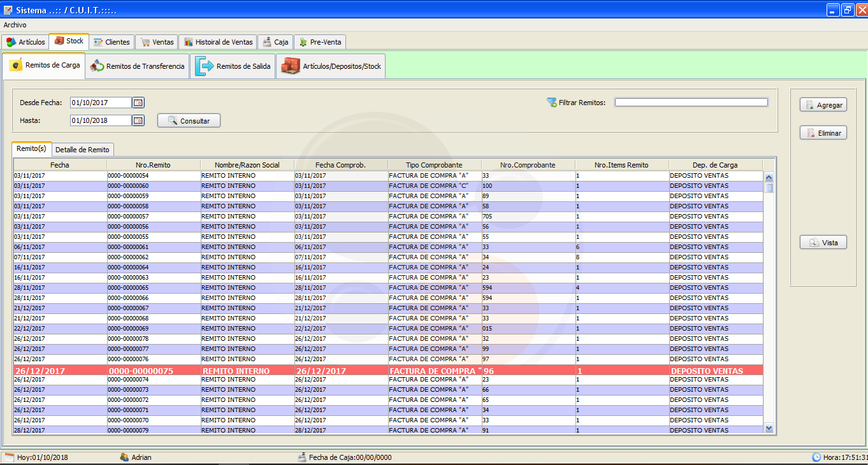Viewport: 868px width, 465px height.
Task: Select the remito 0000-00000069 row
Action: click(388, 329)
